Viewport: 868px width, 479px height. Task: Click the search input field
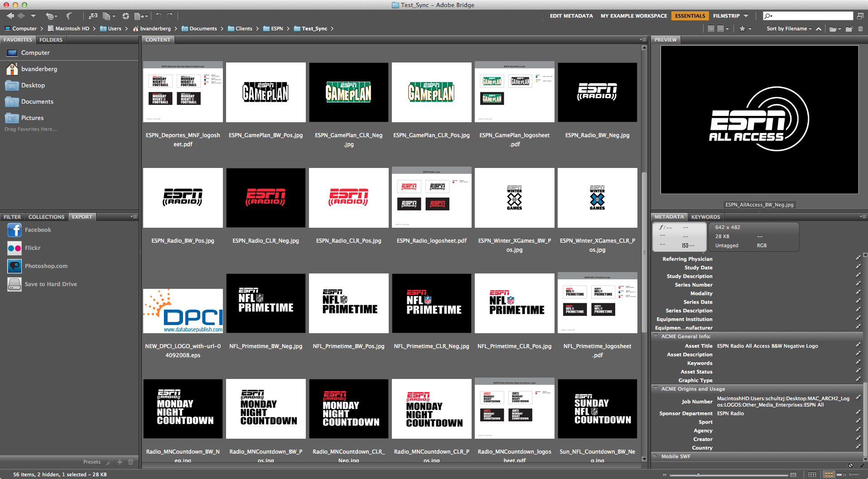(x=808, y=16)
